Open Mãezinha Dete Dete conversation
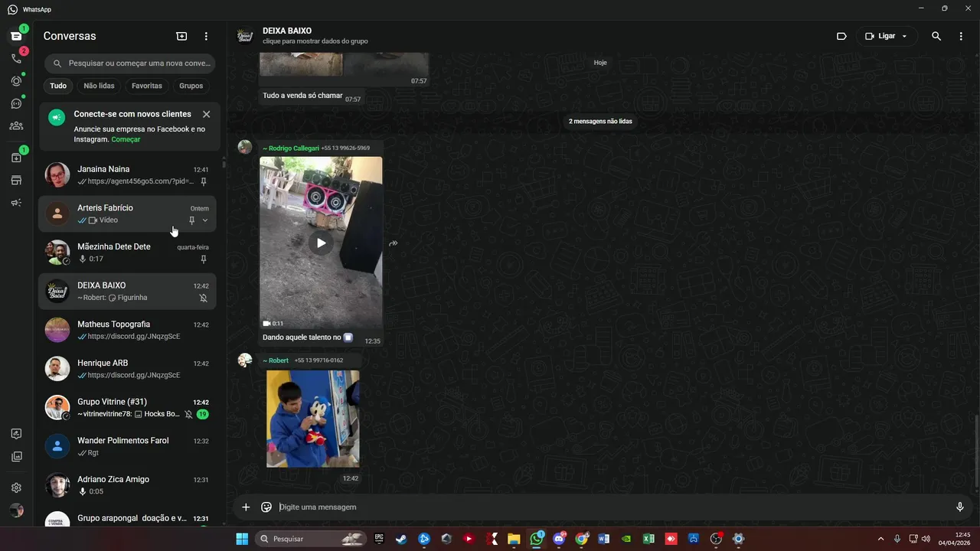This screenshot has width=980, height=551. tap(128, 253)
